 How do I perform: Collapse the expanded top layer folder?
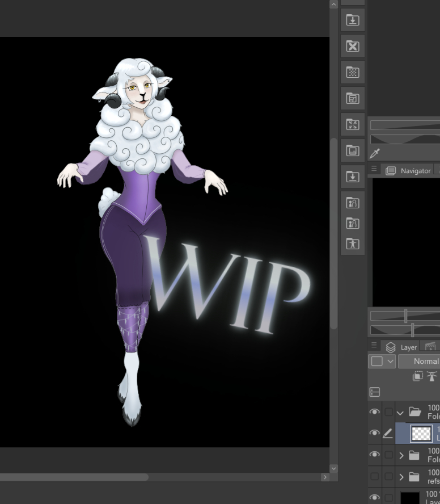click(401, 413)
